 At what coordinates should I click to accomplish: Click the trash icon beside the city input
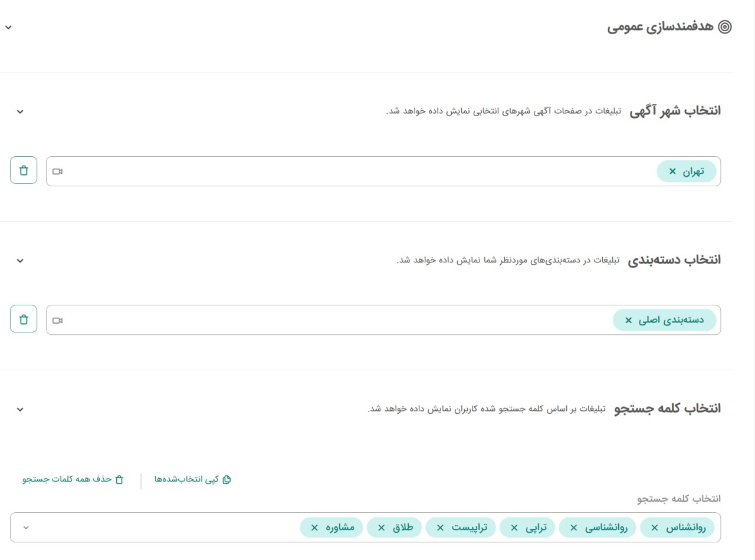point(23,170)
